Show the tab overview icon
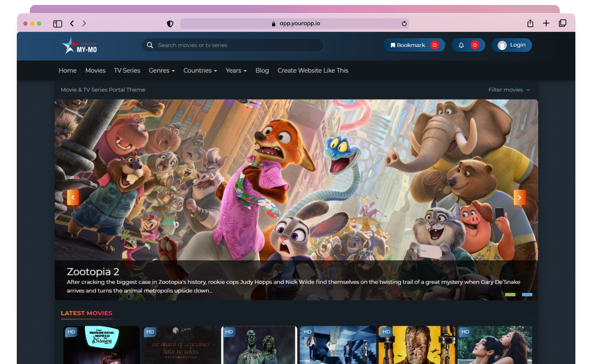 click(x=563, y=23)
